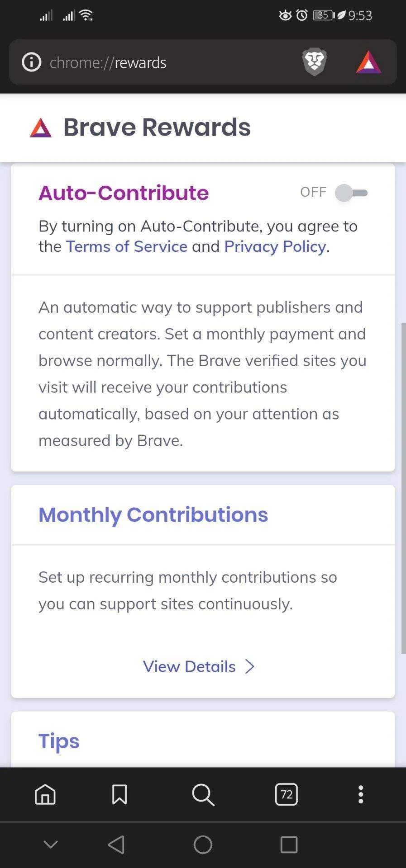The image size is (406, 868).
Task: Tap the chevron next to View Details
Action: pos(249,666)
